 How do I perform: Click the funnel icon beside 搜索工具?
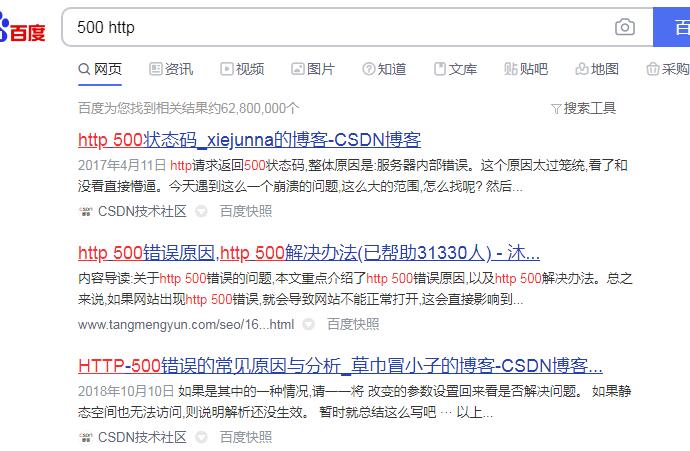click(556, 109)
